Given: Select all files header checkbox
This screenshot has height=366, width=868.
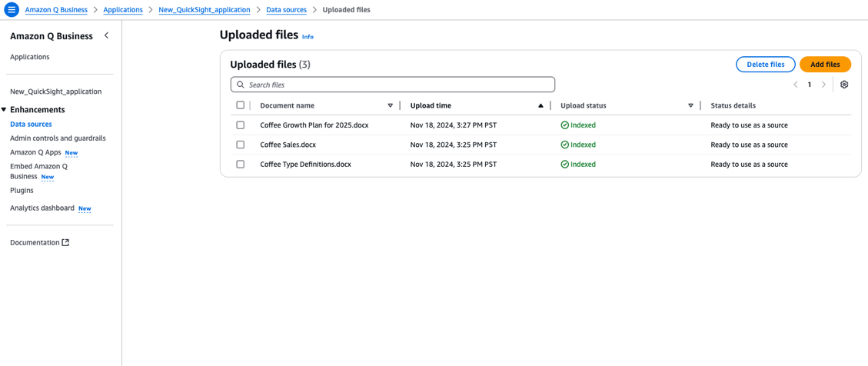Looking at the screenshot, I should (240, 105).
